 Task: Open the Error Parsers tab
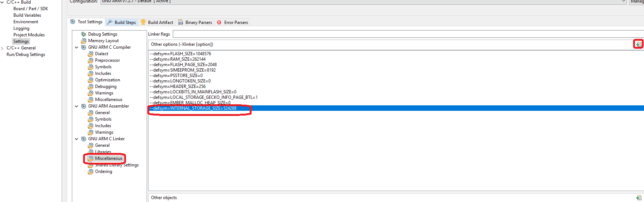click(x=232, y=22)
